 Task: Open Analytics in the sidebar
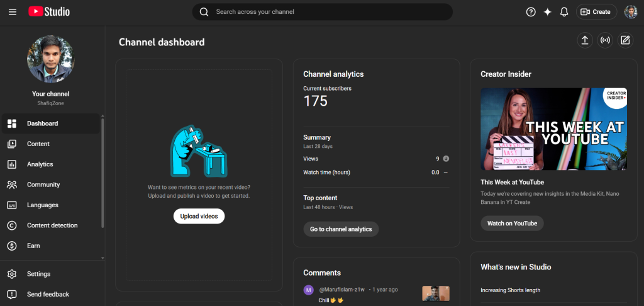51,164
